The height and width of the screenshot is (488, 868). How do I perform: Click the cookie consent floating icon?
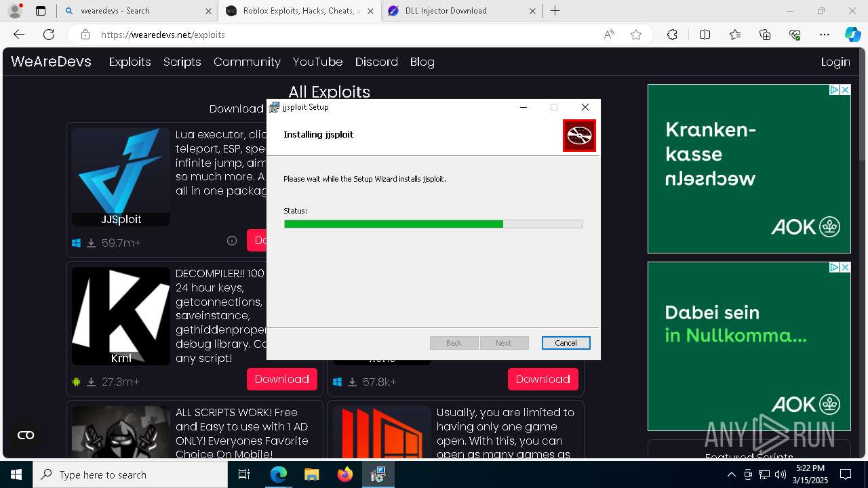26,435
